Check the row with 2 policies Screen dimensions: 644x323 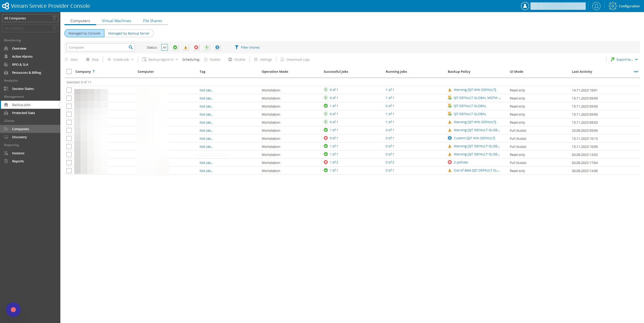coord(69,163)
